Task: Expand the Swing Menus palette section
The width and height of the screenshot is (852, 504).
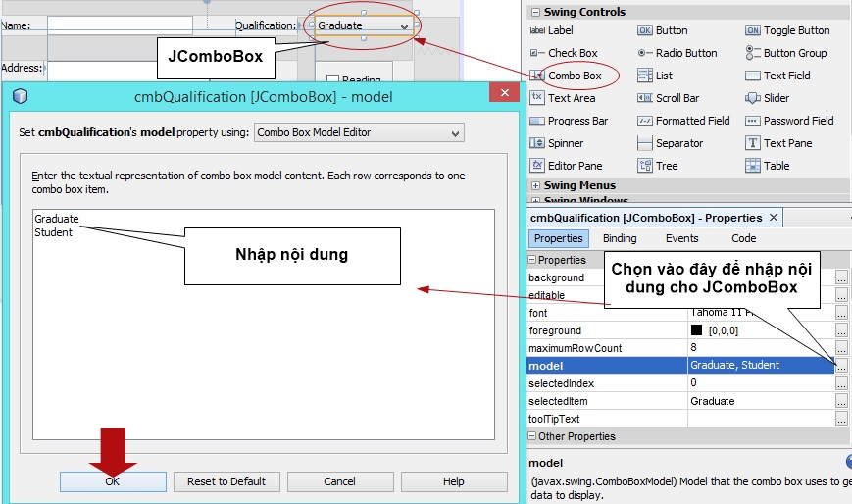Action: [x=535, y=185]
